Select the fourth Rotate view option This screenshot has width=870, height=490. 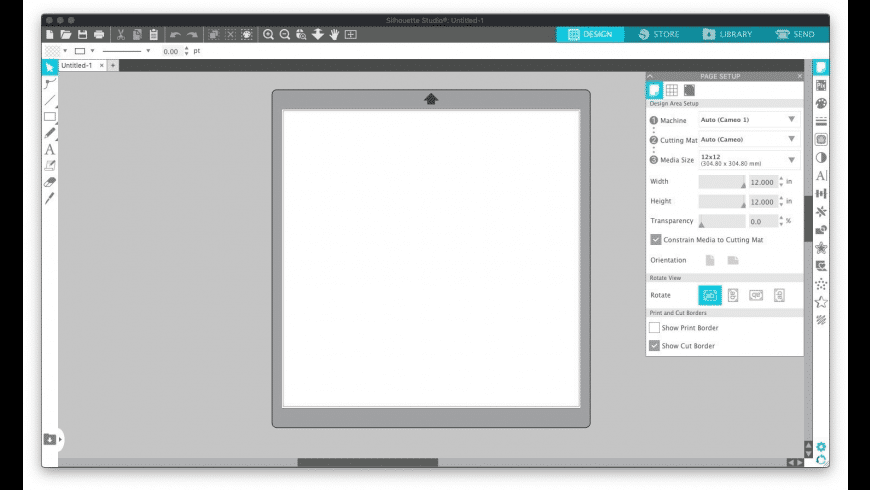[x=779, y=295]
